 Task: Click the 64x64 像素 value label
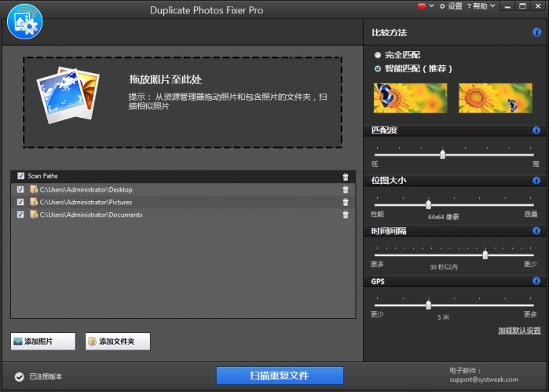coord(443,217)
